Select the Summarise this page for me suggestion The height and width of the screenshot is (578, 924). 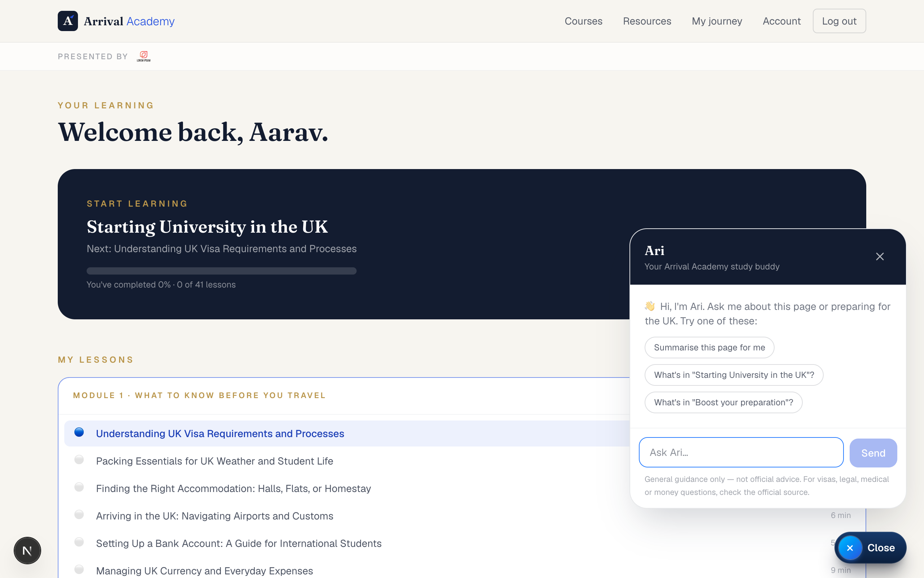(x=709, y=348)
